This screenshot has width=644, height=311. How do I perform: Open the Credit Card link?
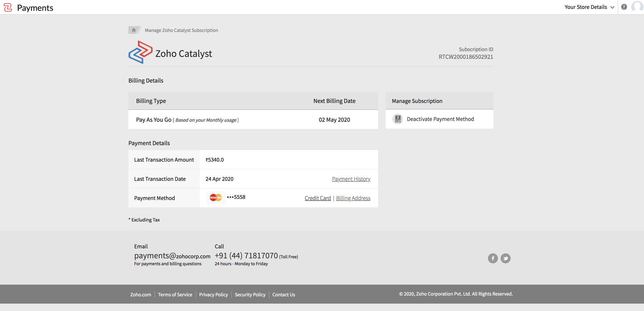(317, 198)
